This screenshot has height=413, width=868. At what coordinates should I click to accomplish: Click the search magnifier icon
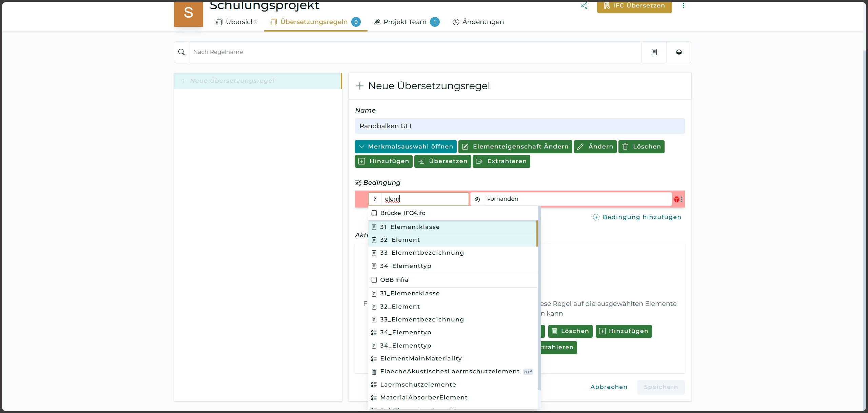(181, 52)
